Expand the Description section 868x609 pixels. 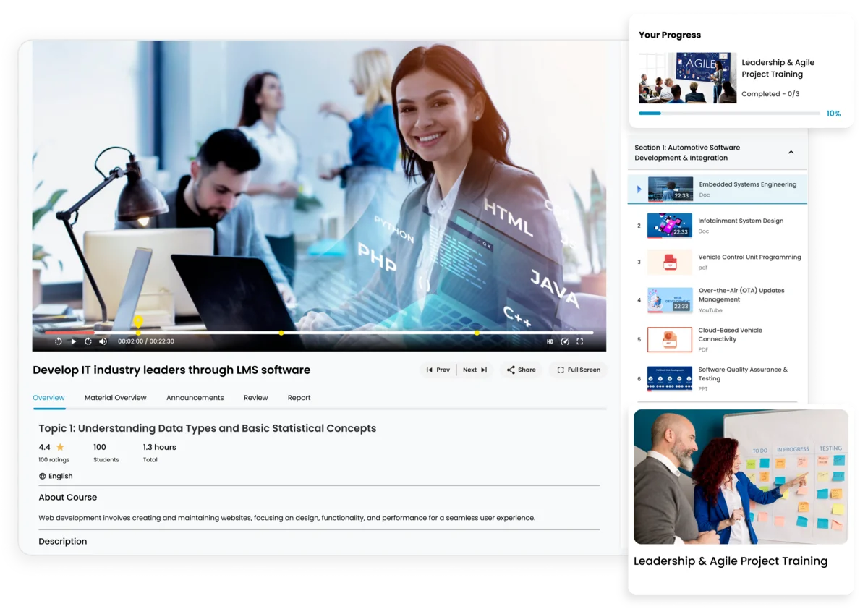point(63,541)
